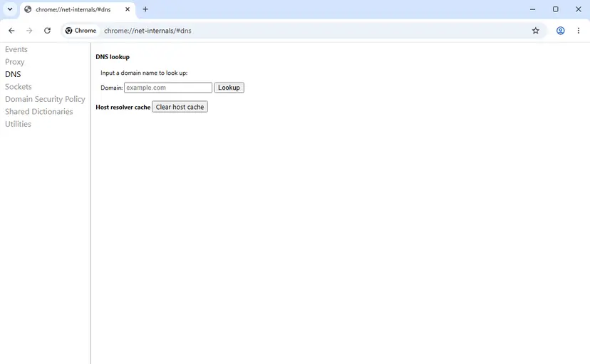
Task: Open the profile avatar menu
Action: [560, 31]
